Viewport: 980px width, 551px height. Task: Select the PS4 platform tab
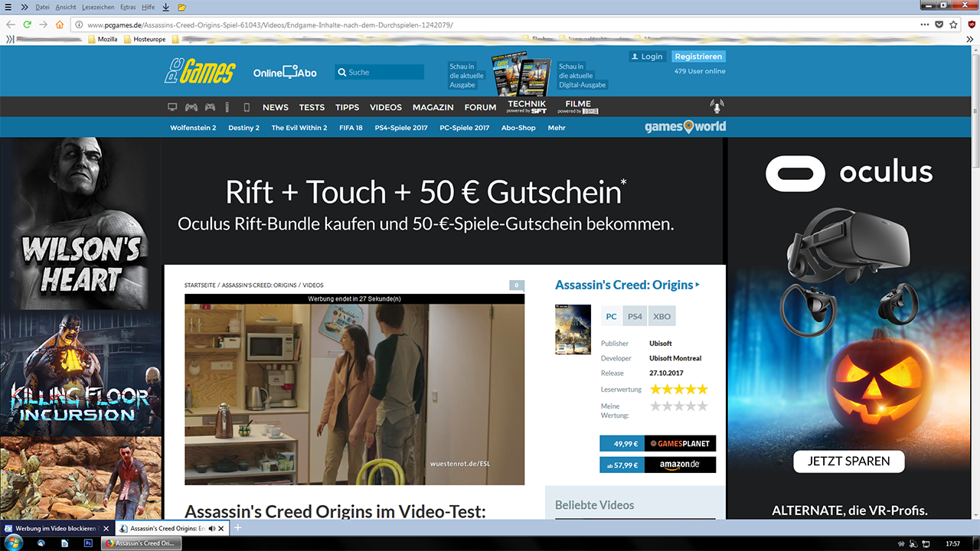[x=635, y=316]
